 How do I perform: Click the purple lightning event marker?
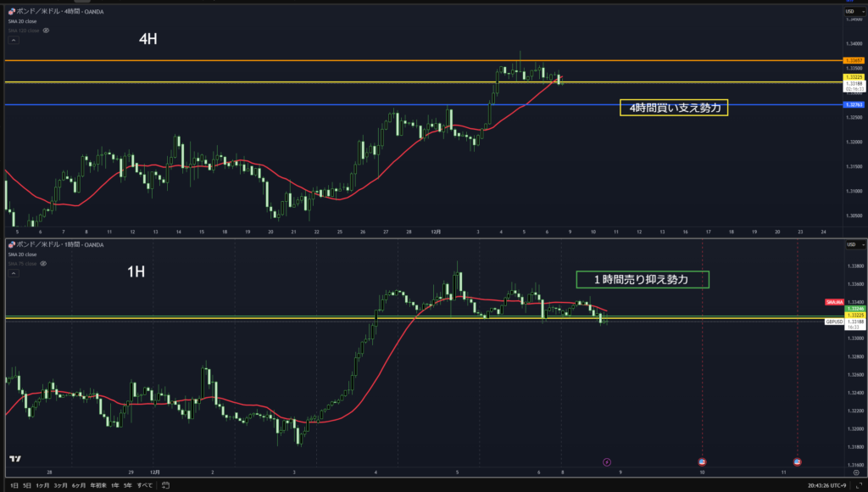pyautogui.click(x=606, y=461)
